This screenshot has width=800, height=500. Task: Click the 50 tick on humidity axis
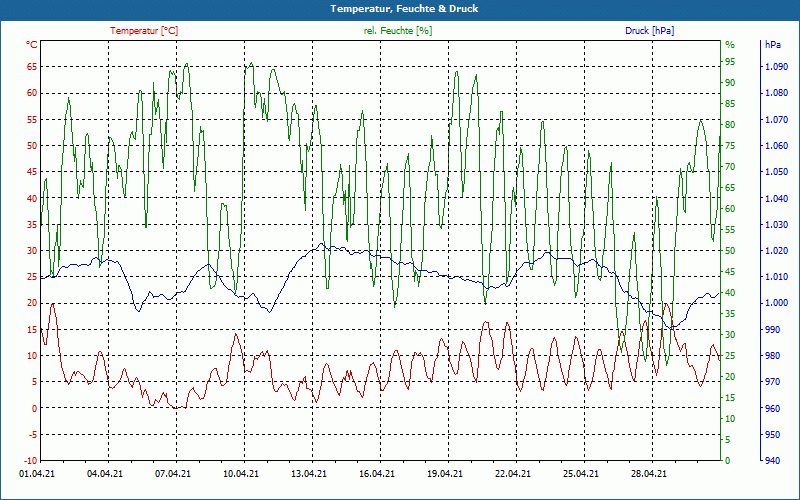point(730,251)
